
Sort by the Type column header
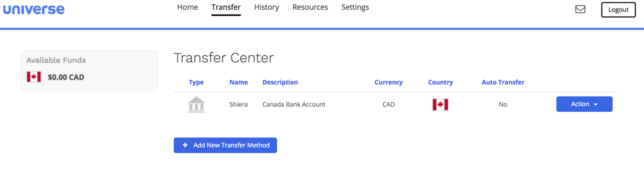pos(196,82)
